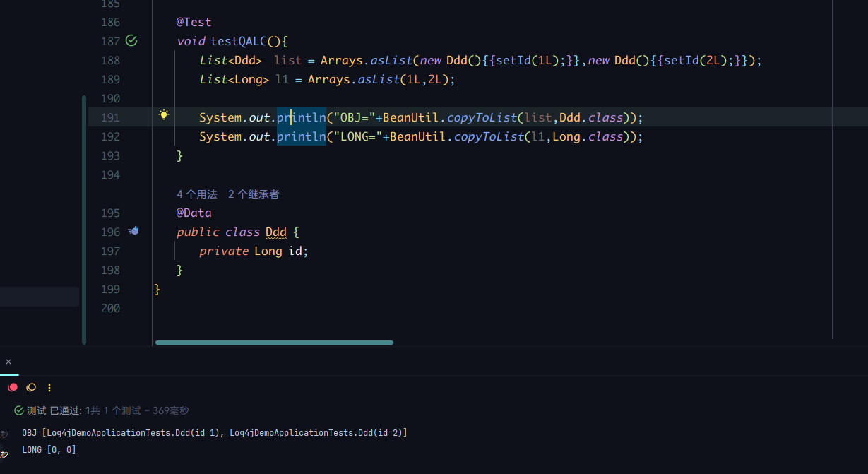Image resolution: width=868 pixels, height=474 pixels.
Task: Click the '@Test' annotation on line 186
Action: coord(194,22)
